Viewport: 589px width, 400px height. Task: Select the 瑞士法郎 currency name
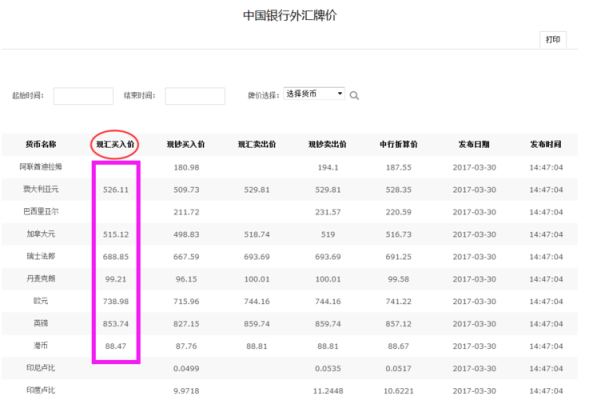[41, 256]
